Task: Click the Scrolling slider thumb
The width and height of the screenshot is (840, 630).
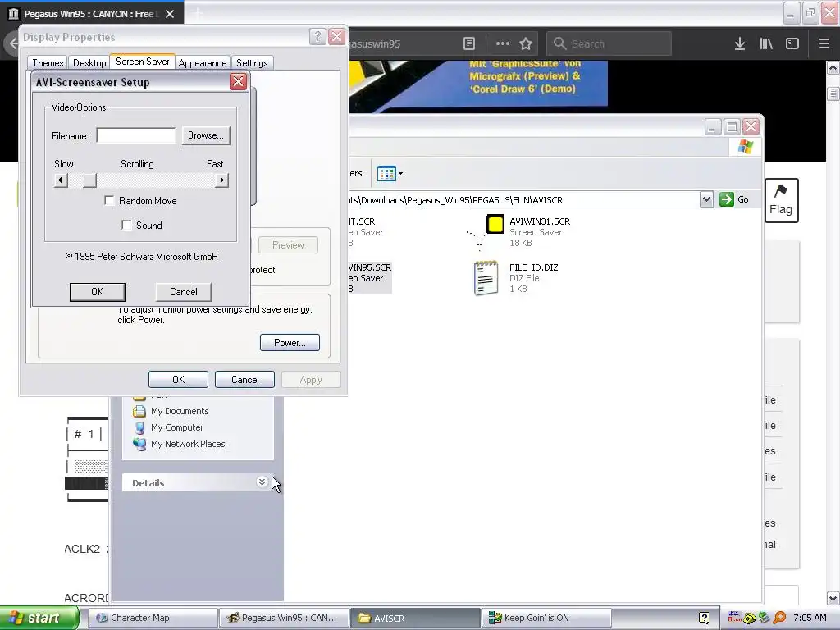Action: [89, 180]
